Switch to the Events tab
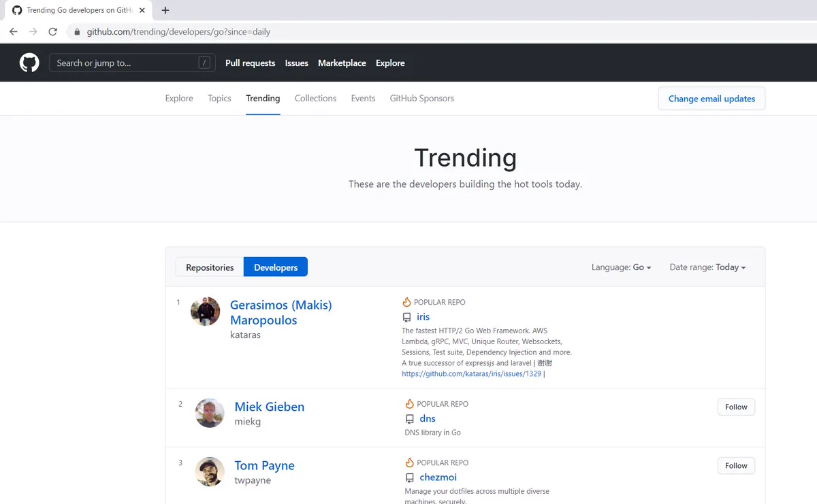The width and height of the screenshot is (817, 504). pyautogui.click(x=363, y=99)
